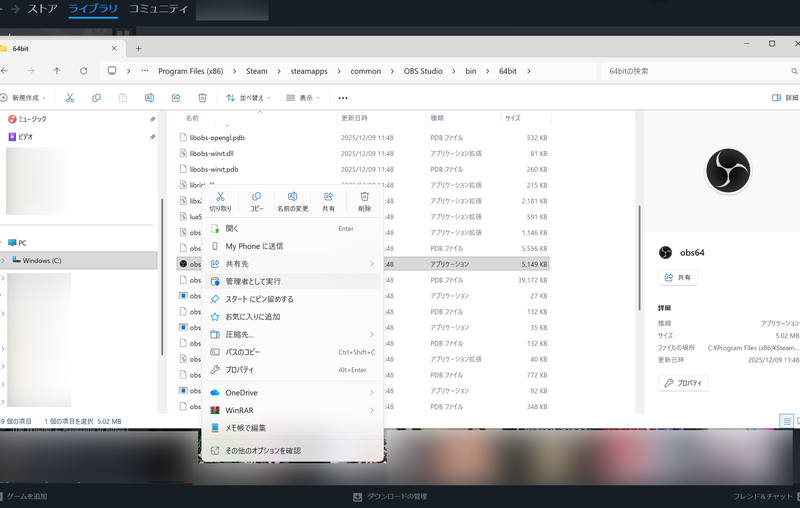Screen dimensions: 800x508
Task: Click Program Files (x86) in the breadcrumb
Action: tap(191, 71)
